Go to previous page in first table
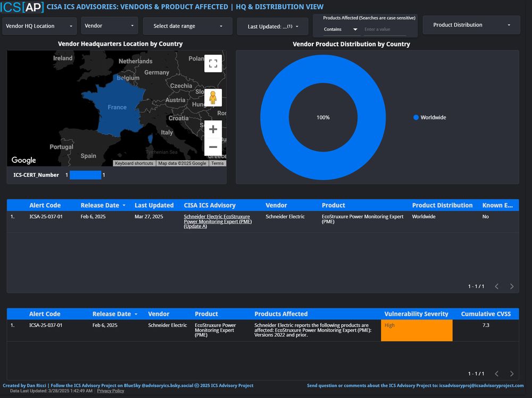This screenshot has width=532, height=398. coord(497,286)
